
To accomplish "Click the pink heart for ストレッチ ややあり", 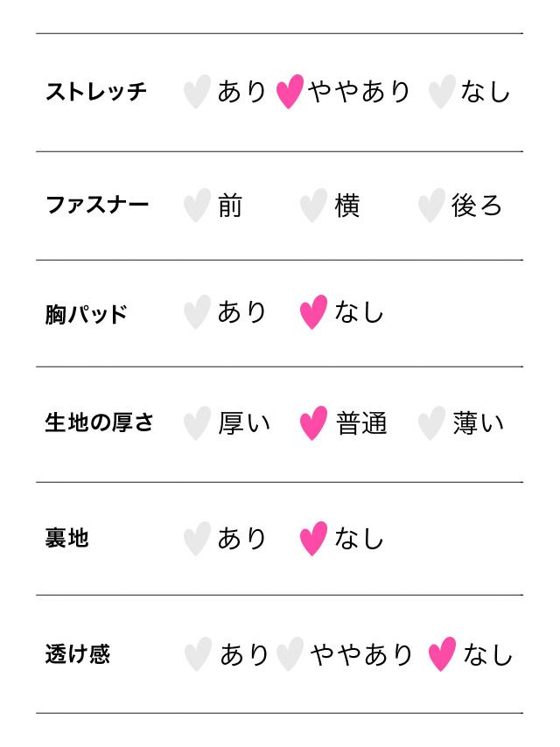I will click(290, 91).
